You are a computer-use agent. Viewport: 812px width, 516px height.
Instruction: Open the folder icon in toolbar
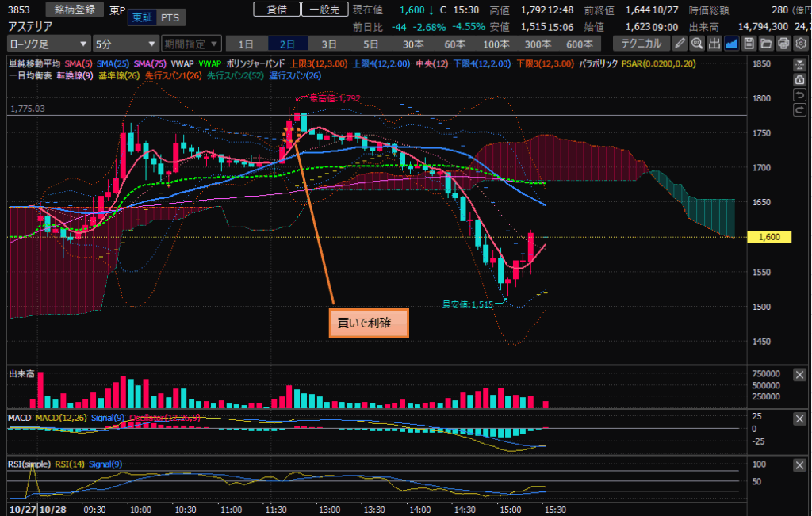tap(765, 43)
